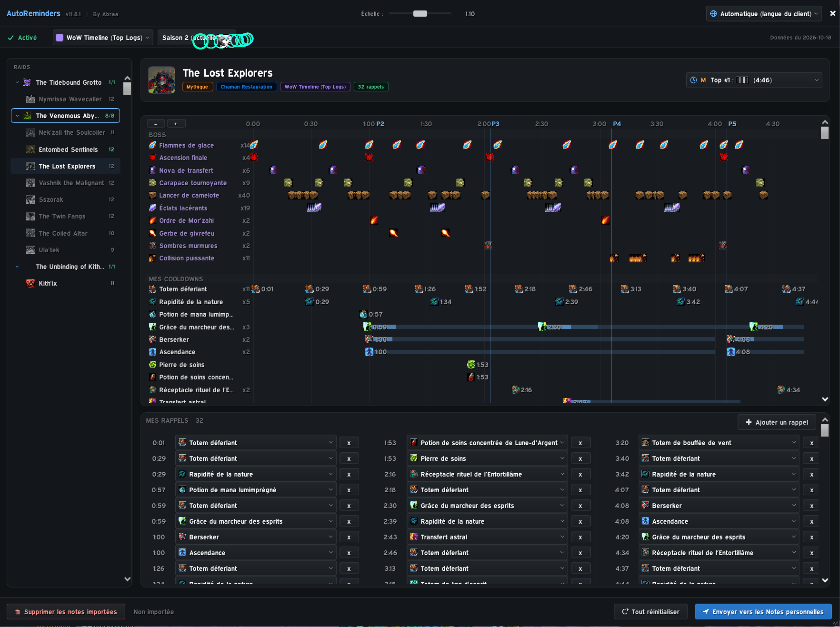Click the raids sidebar scrollbar down arrow
The height and width of the screenshot is (627, 840).
127,579
